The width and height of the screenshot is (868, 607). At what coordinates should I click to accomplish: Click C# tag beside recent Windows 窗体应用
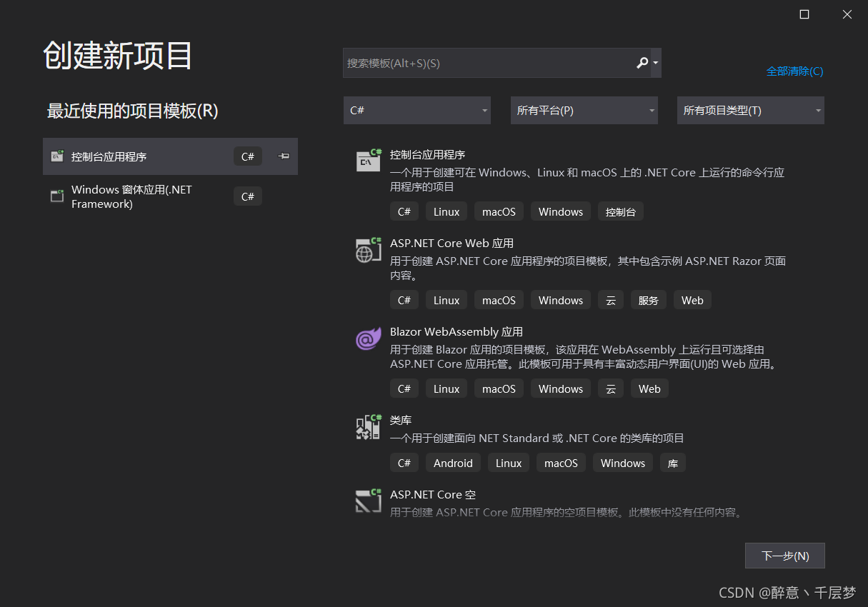click(248, 196)
